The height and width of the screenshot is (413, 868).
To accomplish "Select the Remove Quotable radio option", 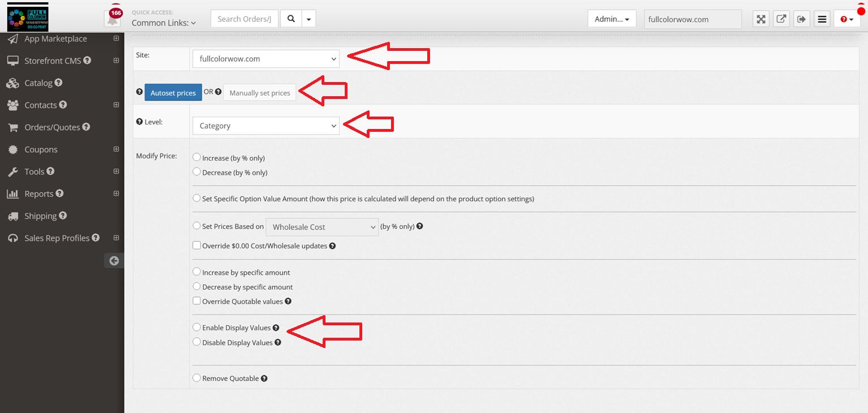I will click(197, 378).
